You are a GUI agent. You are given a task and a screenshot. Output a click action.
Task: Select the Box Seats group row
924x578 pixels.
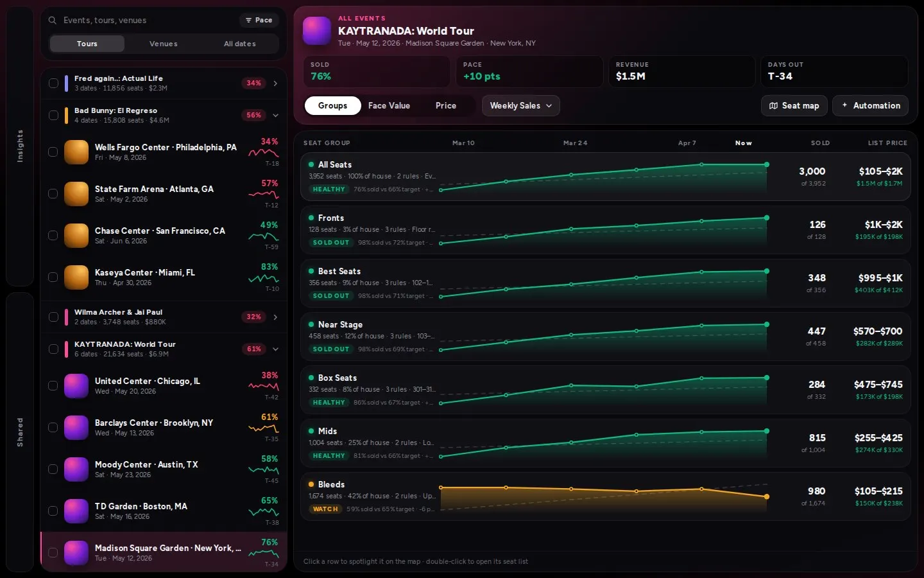606,390
